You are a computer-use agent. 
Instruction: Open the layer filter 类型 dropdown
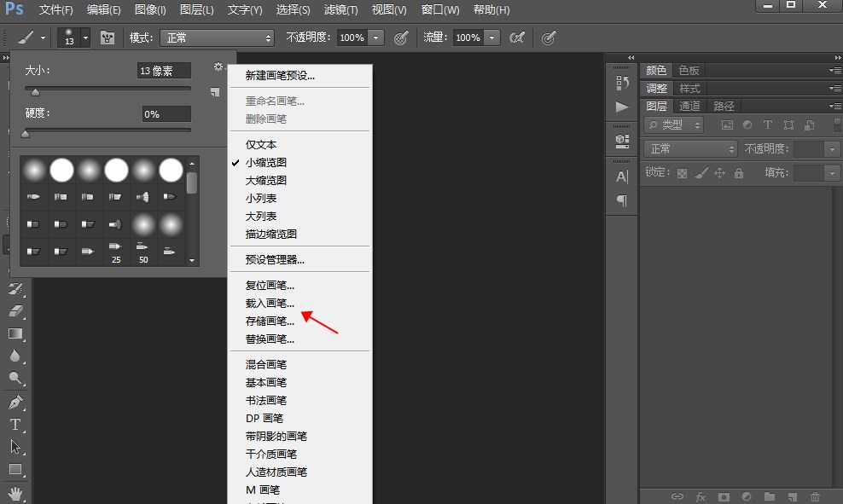coord(674,125)
